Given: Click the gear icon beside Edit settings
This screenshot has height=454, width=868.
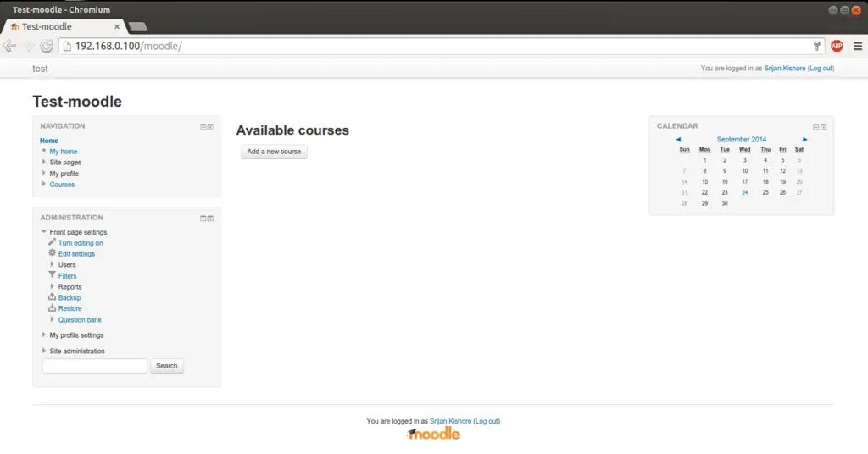Looking at the screenshot, I should [x=52, y=252].
